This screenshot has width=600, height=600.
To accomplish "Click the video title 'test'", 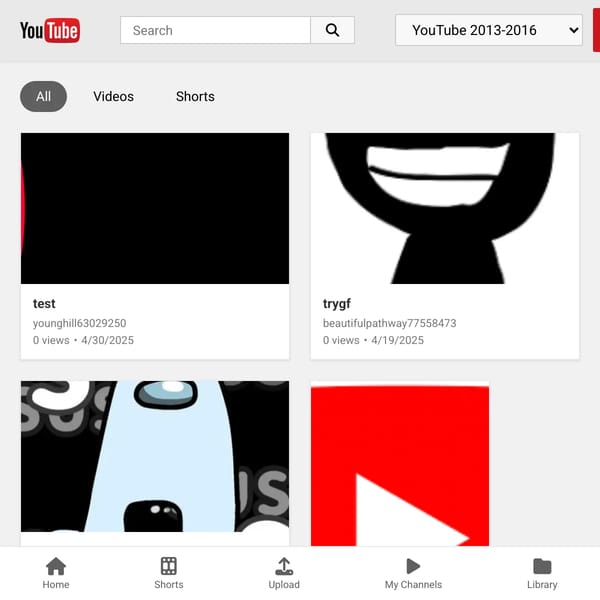I will [x=44, y=303].
